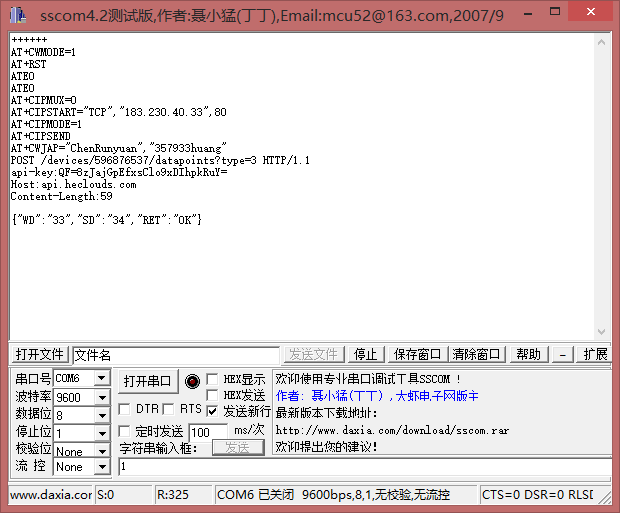Click the AT+RST line in the log
Screen dimensions: 620x513
click(x=28, y=64)
